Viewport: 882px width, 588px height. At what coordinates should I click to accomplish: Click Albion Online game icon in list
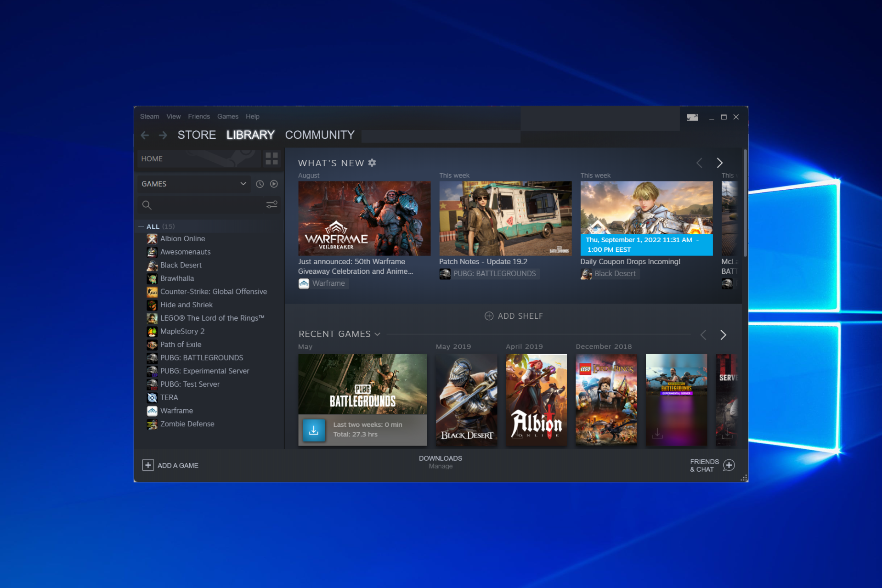[152, 239]
